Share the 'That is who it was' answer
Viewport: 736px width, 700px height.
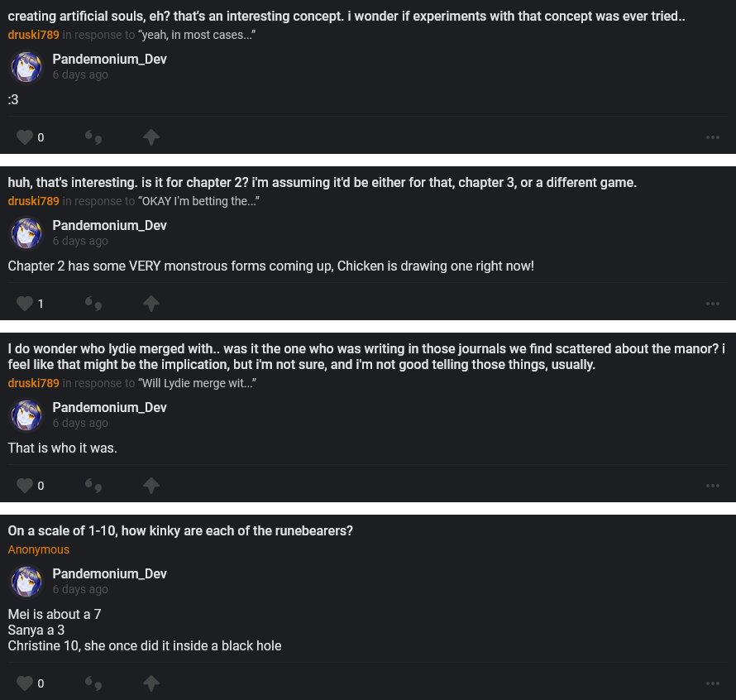[151, 486]
